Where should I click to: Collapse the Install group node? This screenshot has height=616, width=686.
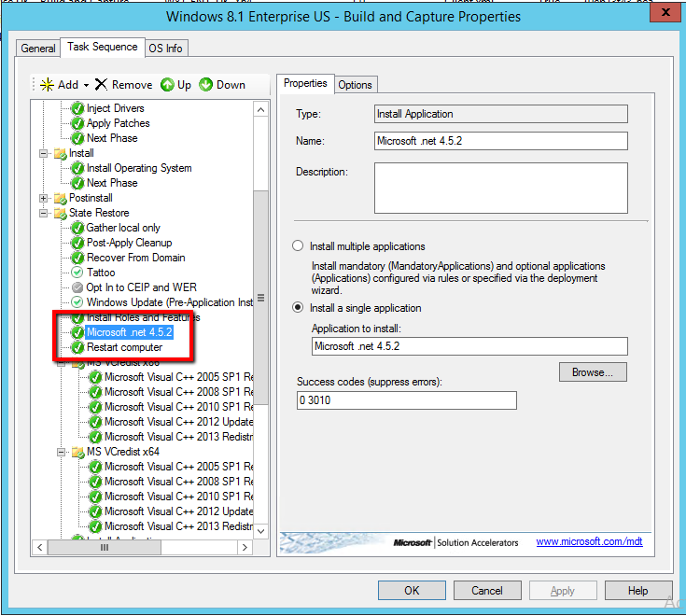[x=44, y=153]
